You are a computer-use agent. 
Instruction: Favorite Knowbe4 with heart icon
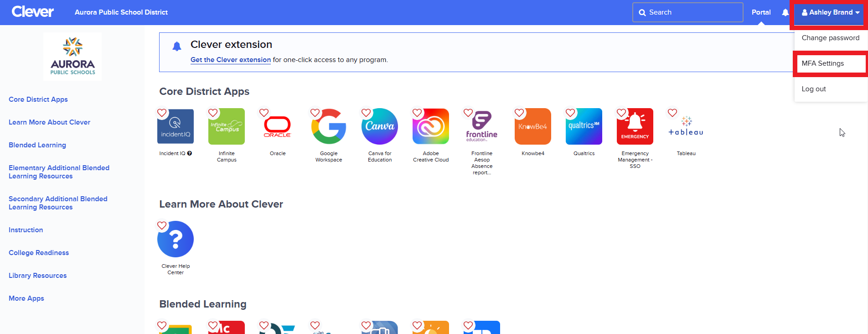(x=519, y=113)
